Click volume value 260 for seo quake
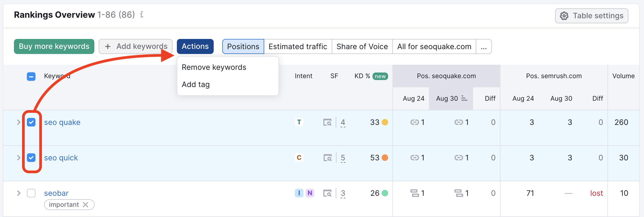 (621, 122)
